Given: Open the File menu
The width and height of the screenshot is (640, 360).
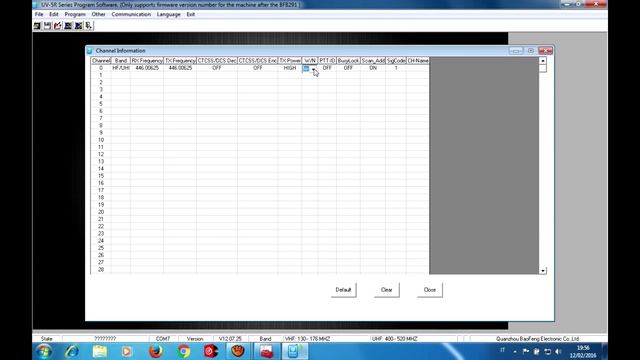Looking at the screenshot, I should point(39,14).
